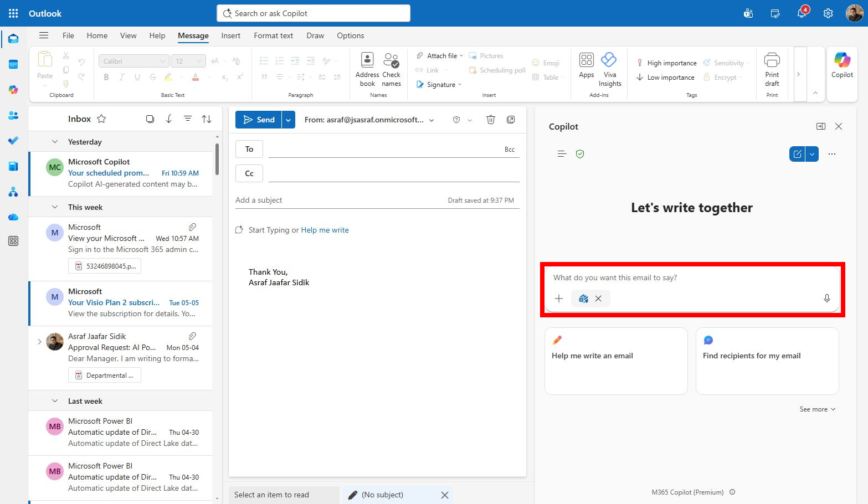Mark message Low importance
The image size is (868, 504).
(665, 78)
